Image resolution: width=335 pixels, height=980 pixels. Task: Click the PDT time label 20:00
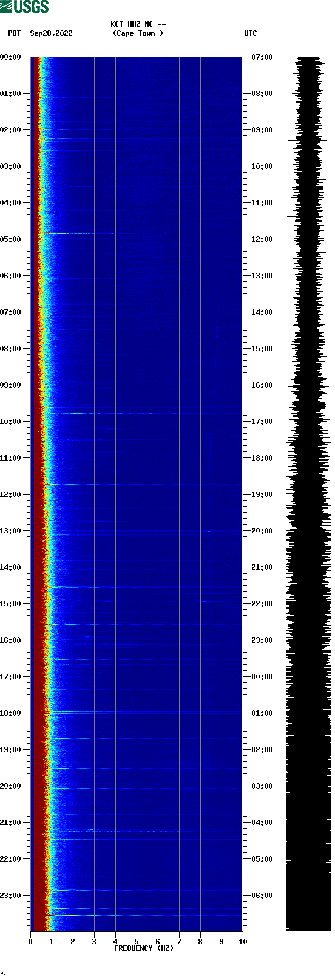tap(10, 786)
